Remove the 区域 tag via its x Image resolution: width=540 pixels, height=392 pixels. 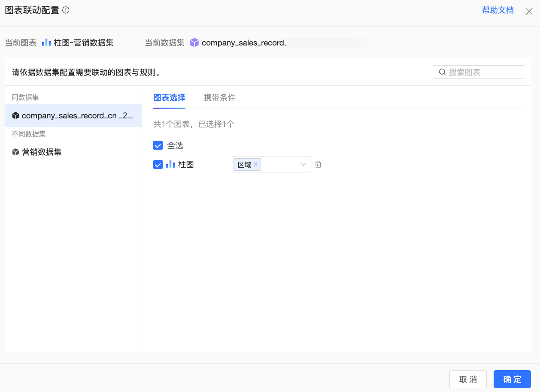(256, 164)
